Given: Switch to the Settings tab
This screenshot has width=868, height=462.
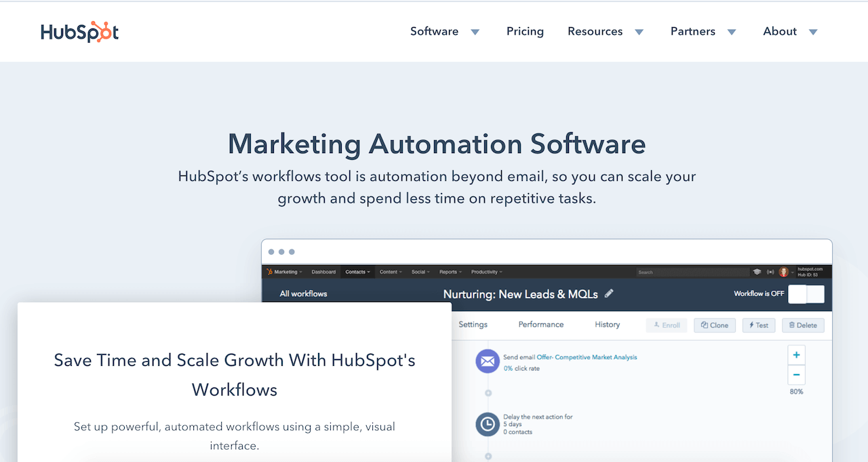Looking at the screenshot, I should click(x=473, y=324).
